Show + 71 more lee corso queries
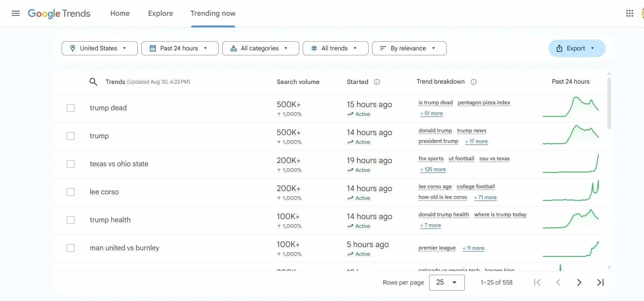 coord(485,197)
